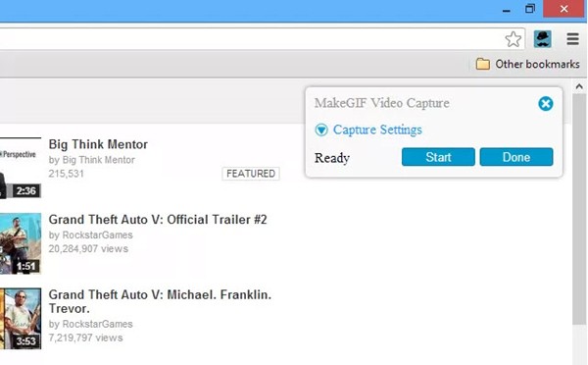
Task: Open the Chrome hamburger menu
Action: click(572, 38)
